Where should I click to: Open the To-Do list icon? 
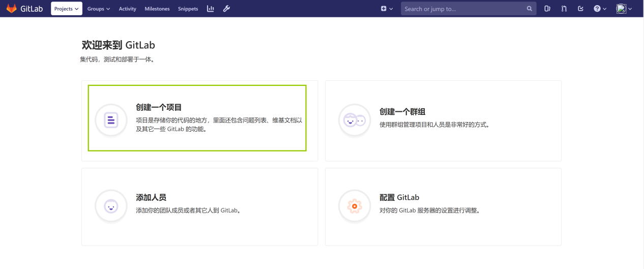click(x=581, y=9)
